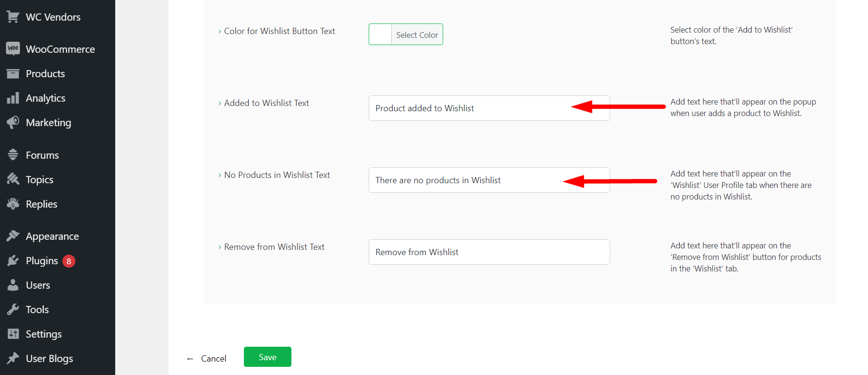
Task: Expand the Remove from Wishlist Text setting
Action: (219, 246)
